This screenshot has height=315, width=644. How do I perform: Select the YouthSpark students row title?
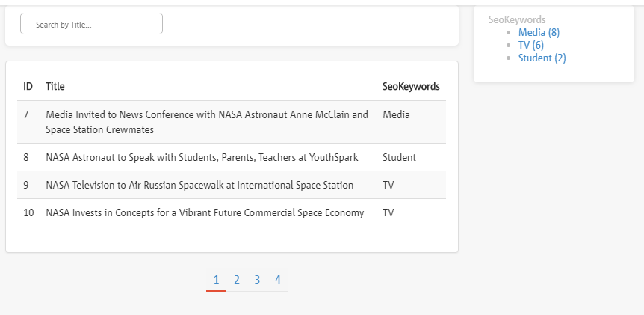click(x=202, y=157)
